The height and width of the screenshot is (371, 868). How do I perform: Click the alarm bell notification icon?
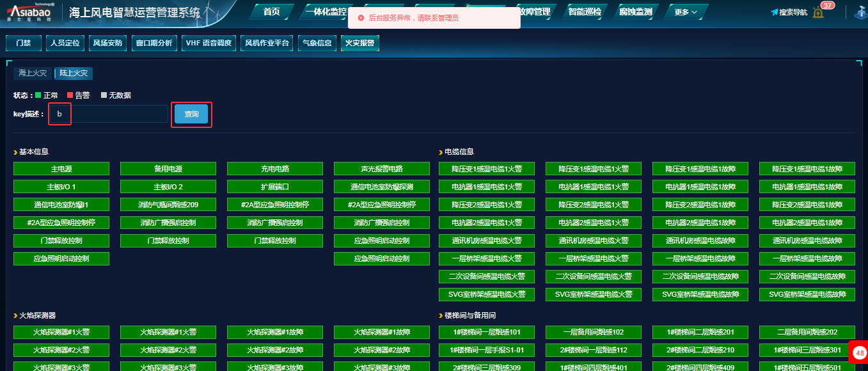coord(818,12)
